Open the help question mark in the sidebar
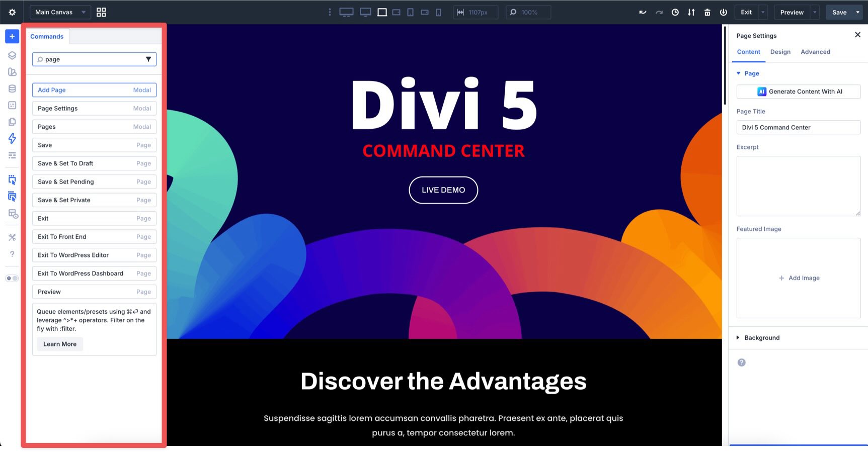 pos(12,254)
